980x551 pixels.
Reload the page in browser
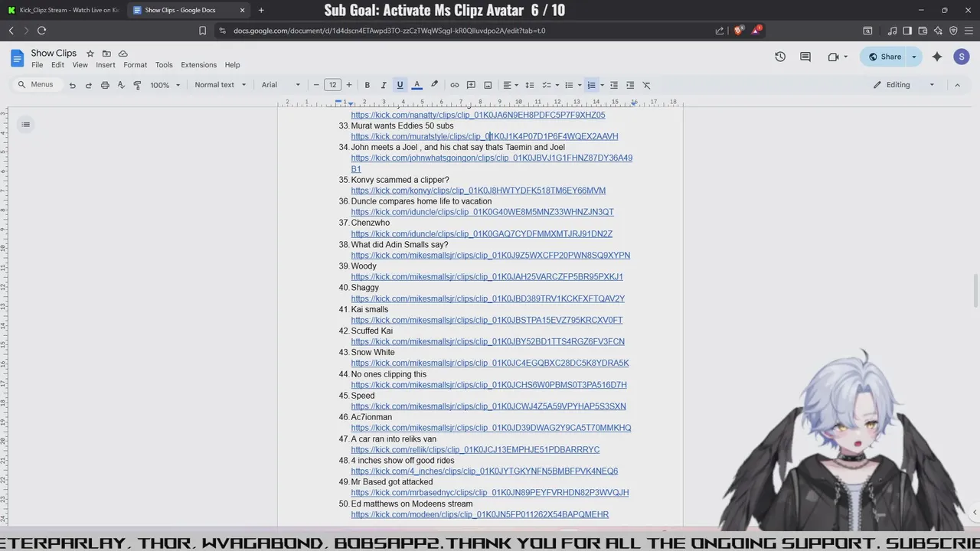tap(41, 31)
